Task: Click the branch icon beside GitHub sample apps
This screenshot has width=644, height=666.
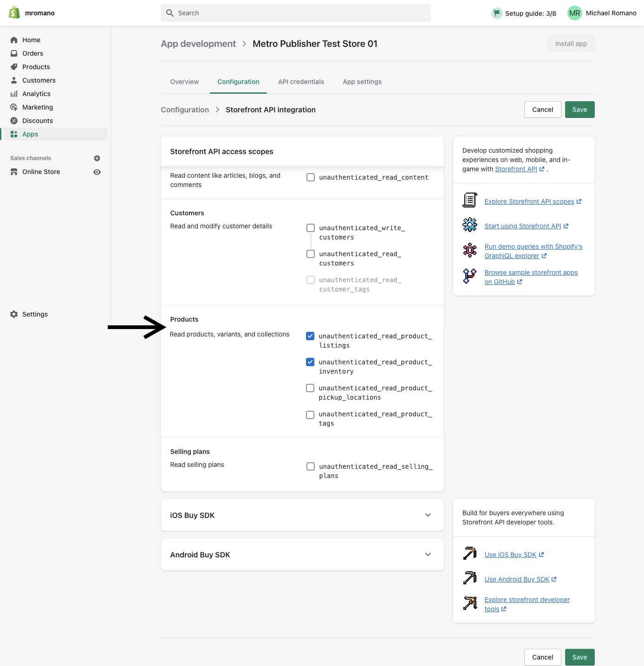Action: [x=470, y=276]
